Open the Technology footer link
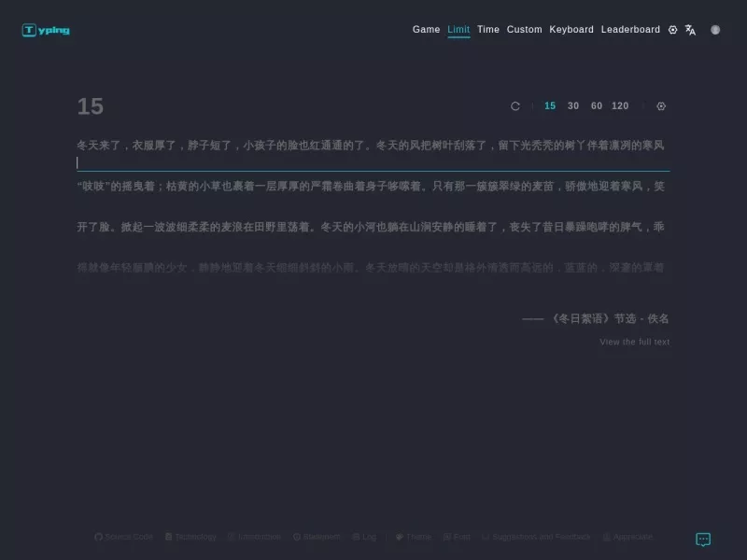Image resolution: width=747 pixels, height=560 pixels. click(190, 537)
